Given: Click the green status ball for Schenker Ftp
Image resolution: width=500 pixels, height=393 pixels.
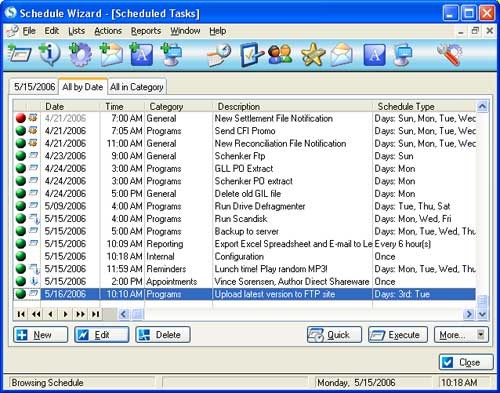Looking at the screenshot, I should (21, 156).
